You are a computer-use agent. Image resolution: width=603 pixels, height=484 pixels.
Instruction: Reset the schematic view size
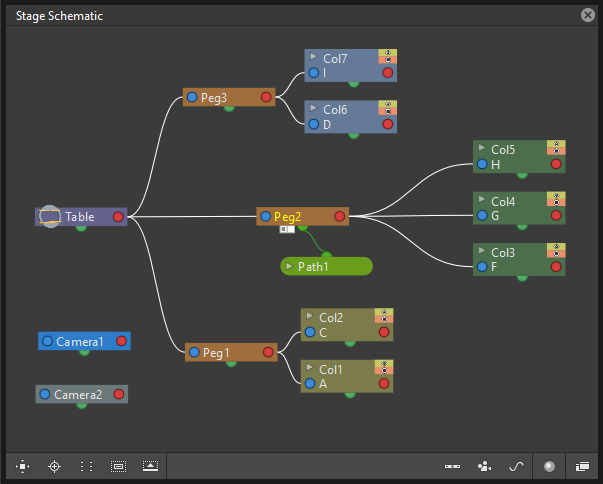(118, 466)
